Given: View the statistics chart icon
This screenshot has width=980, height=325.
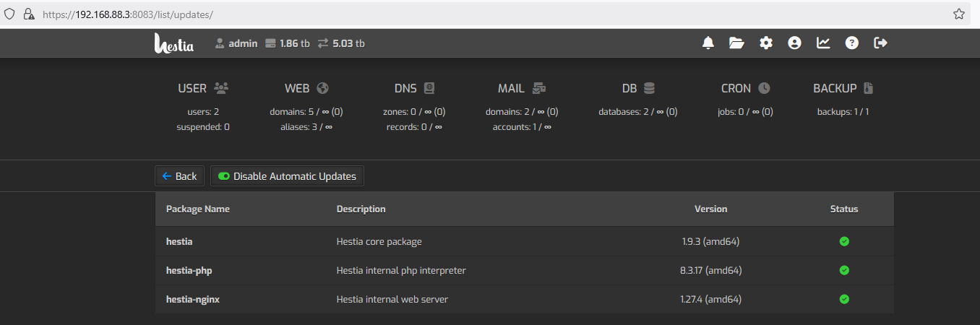Looking at the screenshot, I should [823, 43].
